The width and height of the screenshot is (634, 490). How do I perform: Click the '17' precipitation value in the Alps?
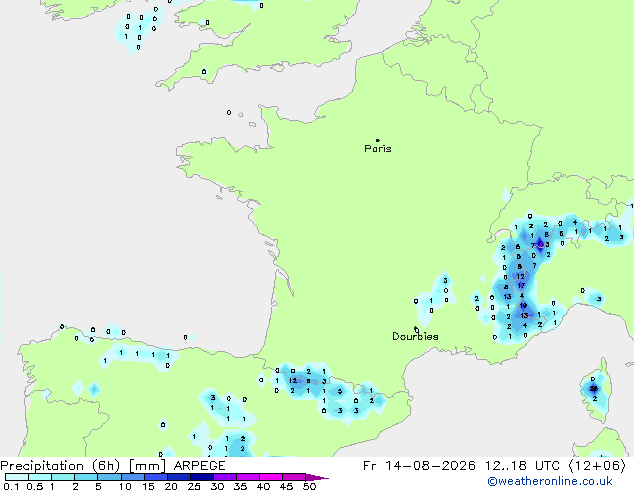coord(521,285)
